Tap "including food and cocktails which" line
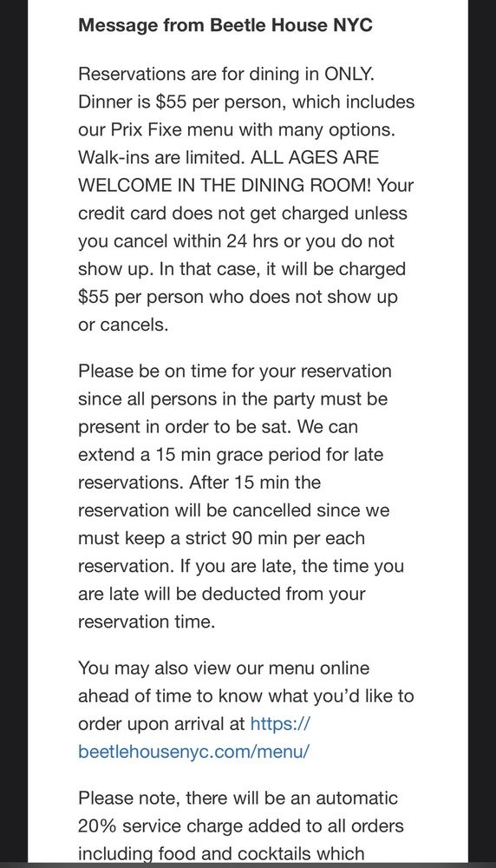Screen dimensions: 496x868 click(221, 853)
